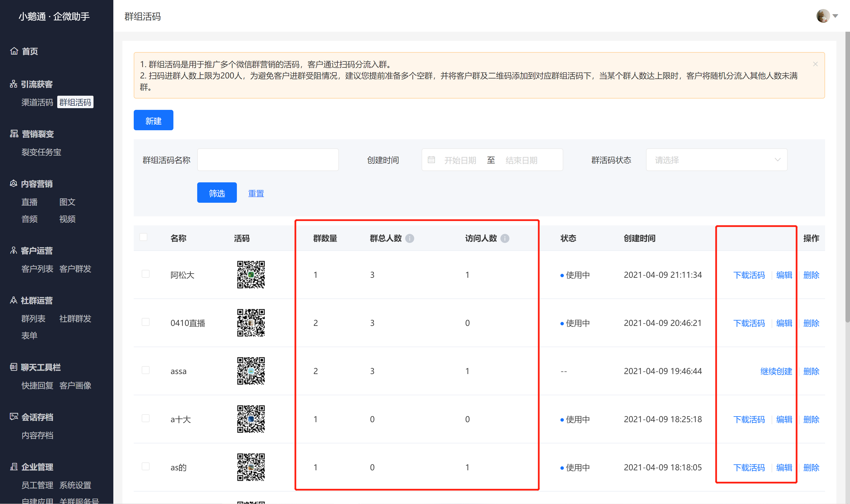Open the QR code for 阿松大

[251, 275]
